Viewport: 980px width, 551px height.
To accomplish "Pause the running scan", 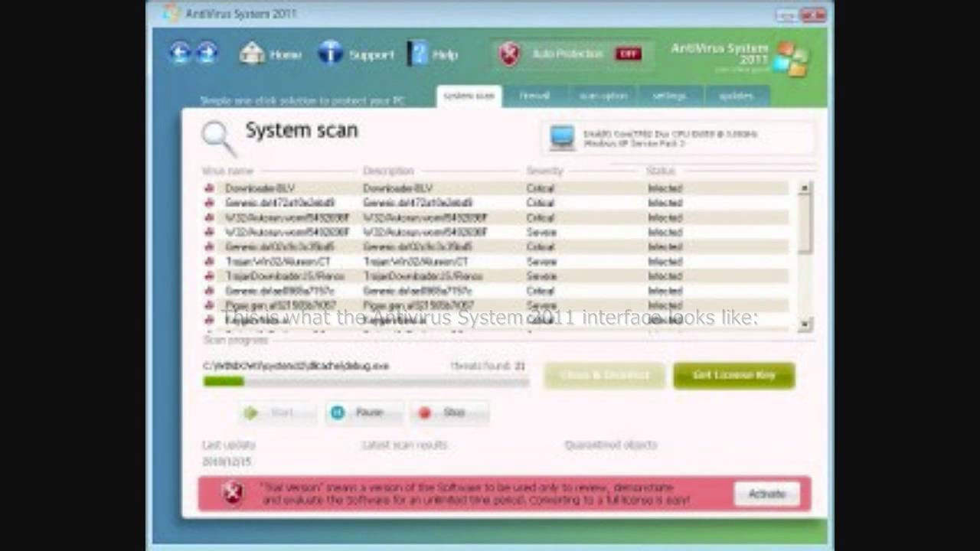I will (x=364, y=413).
